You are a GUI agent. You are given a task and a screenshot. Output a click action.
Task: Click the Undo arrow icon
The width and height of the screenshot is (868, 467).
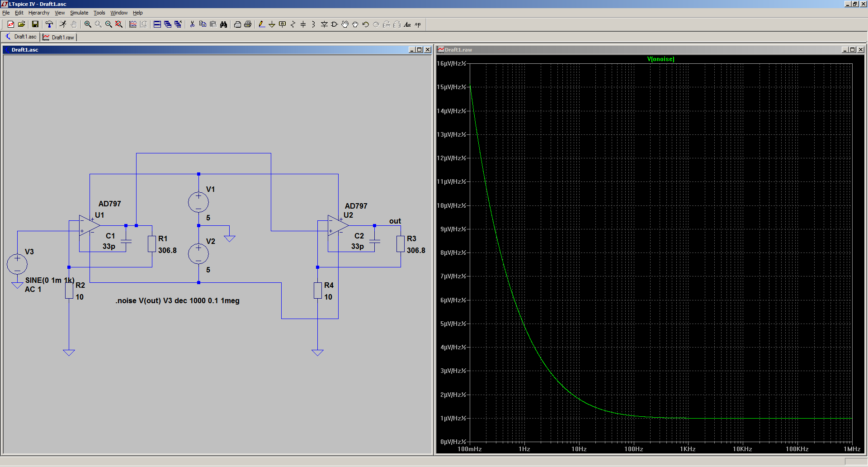(366, 24)
